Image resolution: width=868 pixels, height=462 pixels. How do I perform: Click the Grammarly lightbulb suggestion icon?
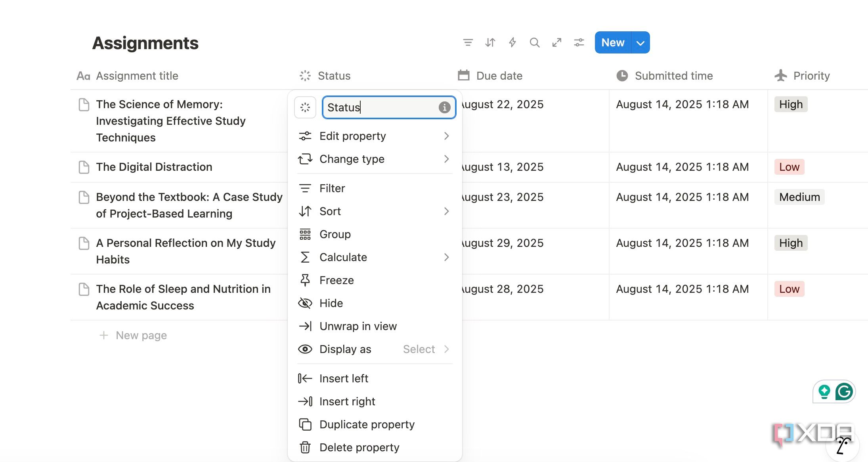coord(824,392)
